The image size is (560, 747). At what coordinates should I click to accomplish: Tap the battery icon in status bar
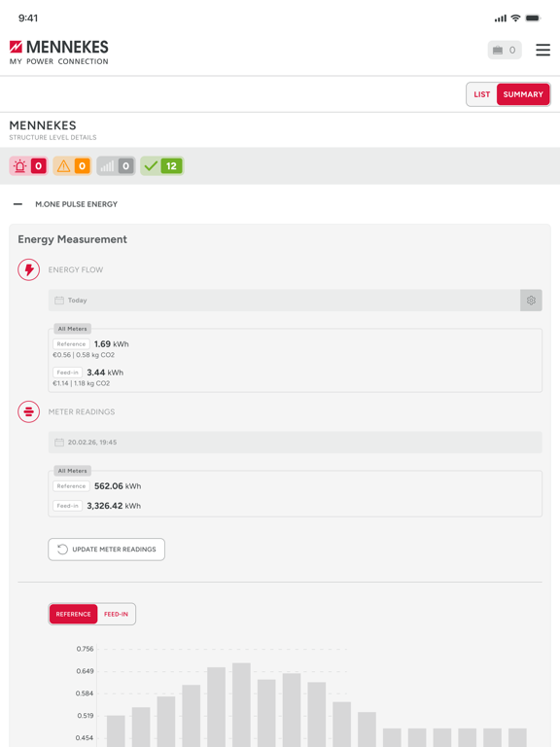coord(533,18)
